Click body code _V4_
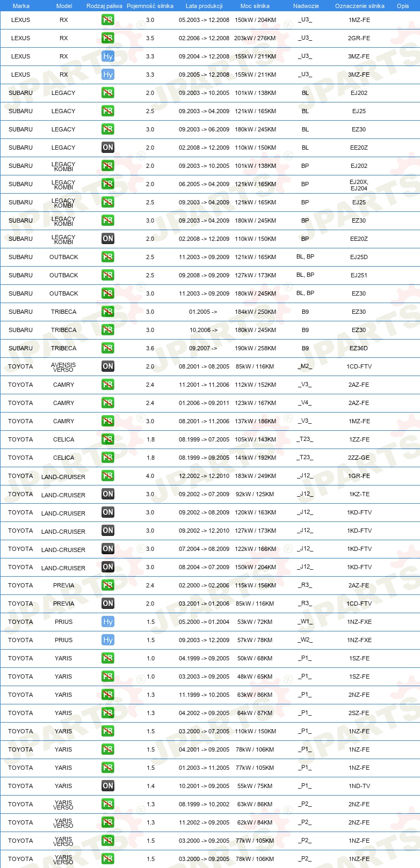Viewport: 420px width, 868px height. 305,403
